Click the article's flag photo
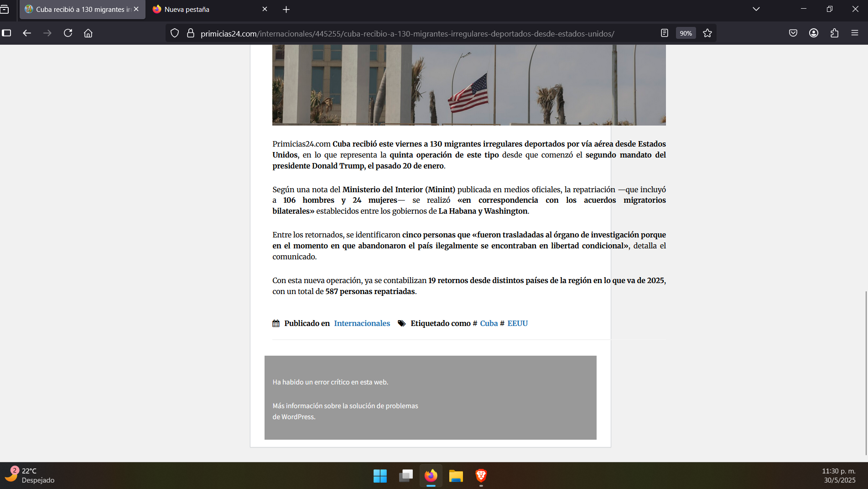The image size is (868, 489). pos(469,85)
